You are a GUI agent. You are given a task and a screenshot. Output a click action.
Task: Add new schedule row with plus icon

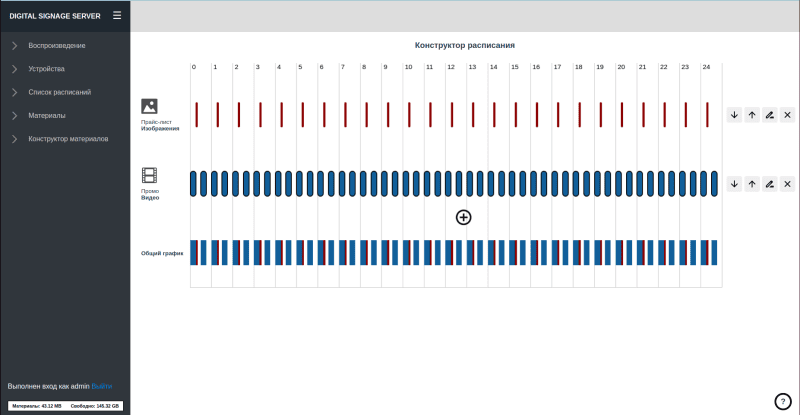(463, 217)
